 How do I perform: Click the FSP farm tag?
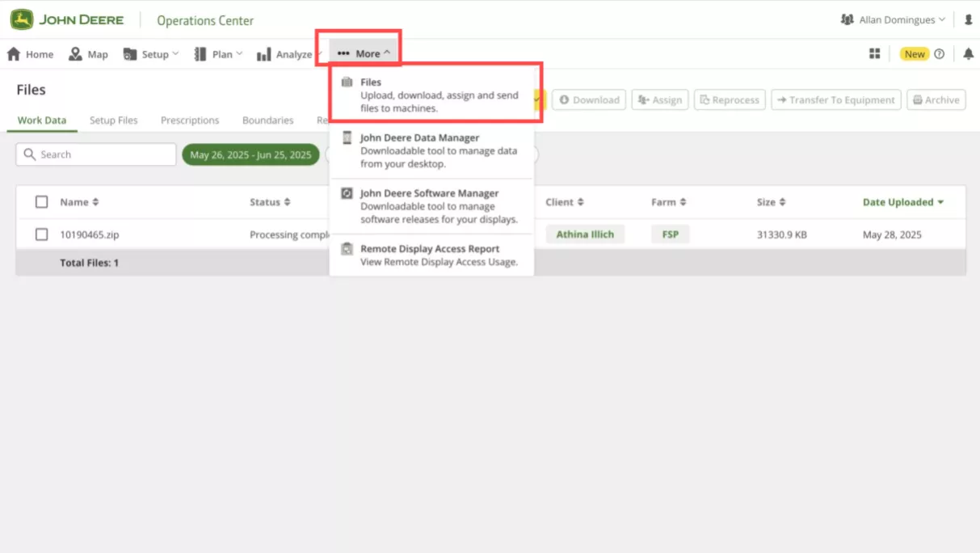click(x=671, y=234)
